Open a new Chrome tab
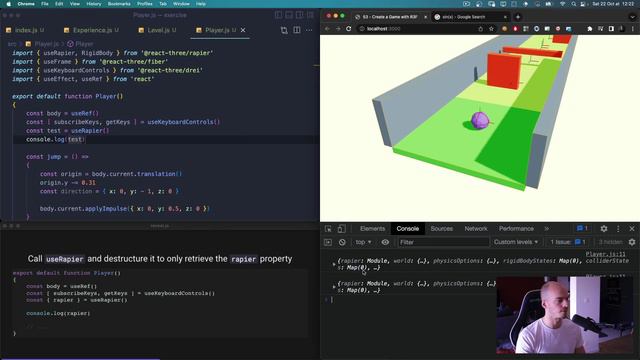The width and height of the screenshot is (640, 360). pos(518,17)
